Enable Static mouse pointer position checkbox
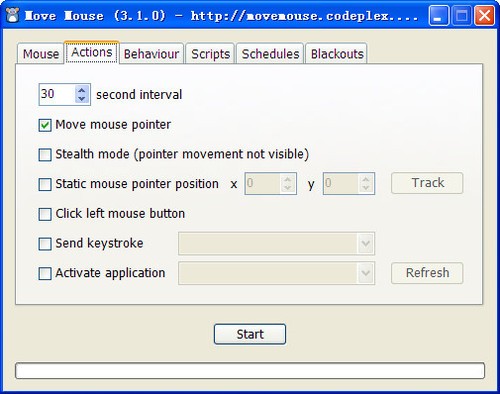Viewport: 500px width, 394px height. tap(45, 184)
